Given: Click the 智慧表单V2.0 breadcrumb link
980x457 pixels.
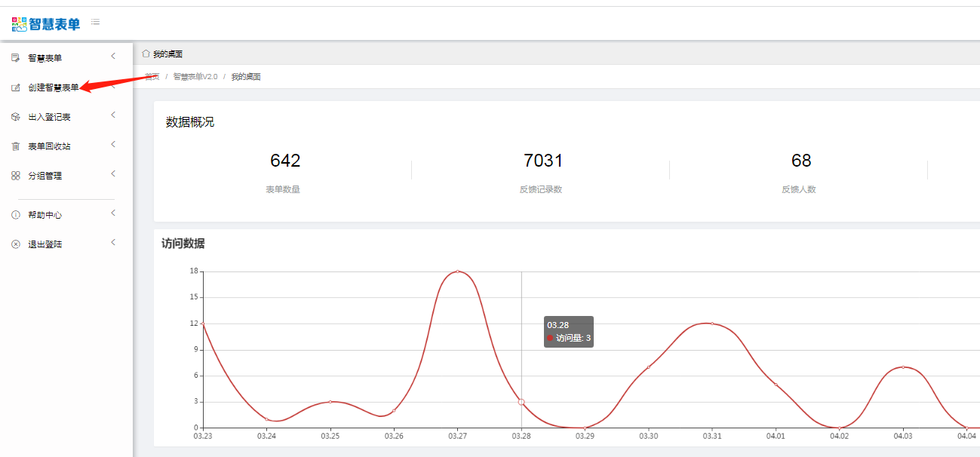Looking at the screenshot, I should point(195,77).
